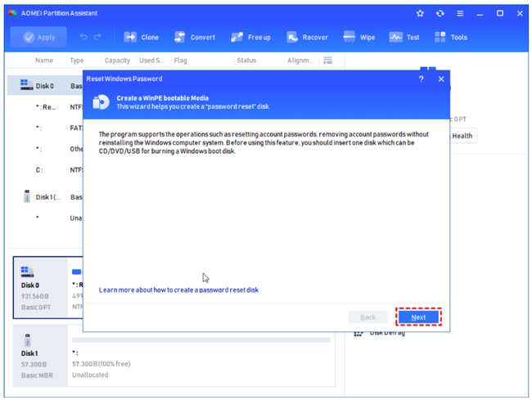Open the Test tool
532x400 pixels.
point(404,37)
